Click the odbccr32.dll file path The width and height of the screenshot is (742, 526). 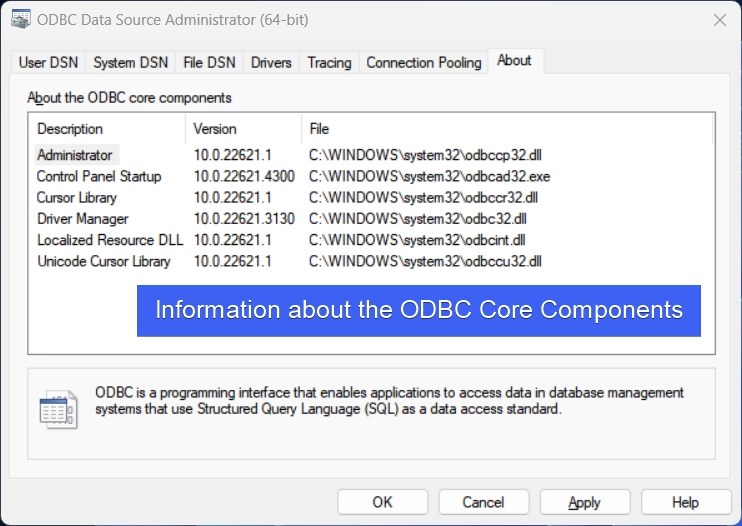point(423,198)
